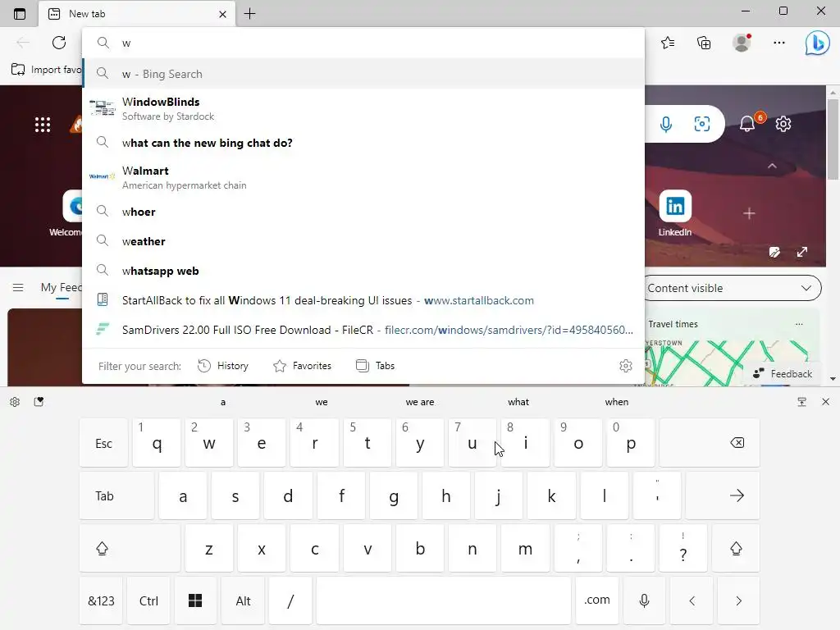
Task: Tap the keyboard left arrow key
Action: tap(692, 600)
